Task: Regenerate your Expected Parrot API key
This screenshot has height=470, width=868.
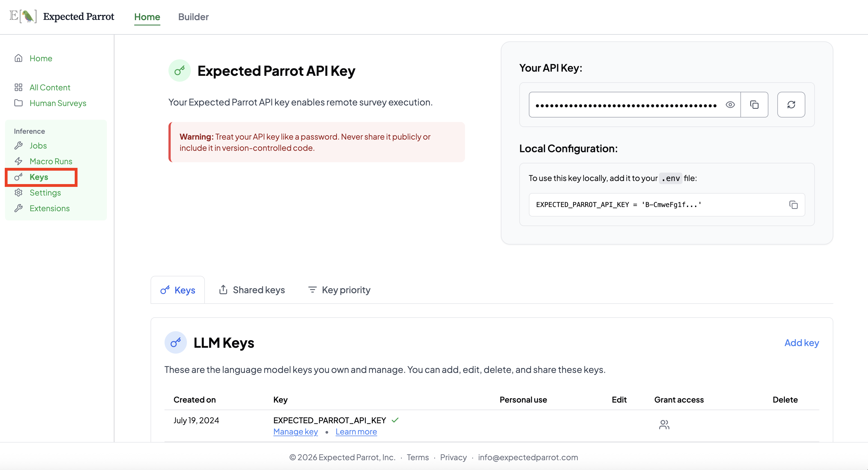Action: point(791,104)
